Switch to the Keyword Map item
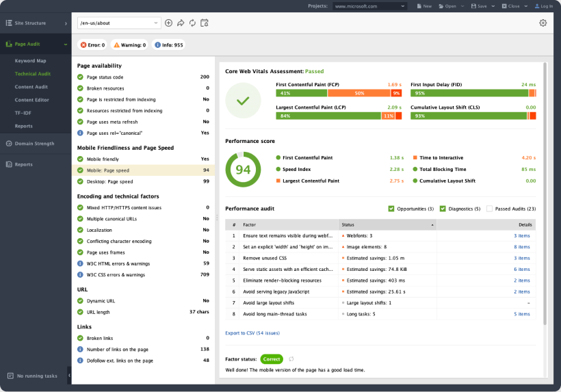 31,61
